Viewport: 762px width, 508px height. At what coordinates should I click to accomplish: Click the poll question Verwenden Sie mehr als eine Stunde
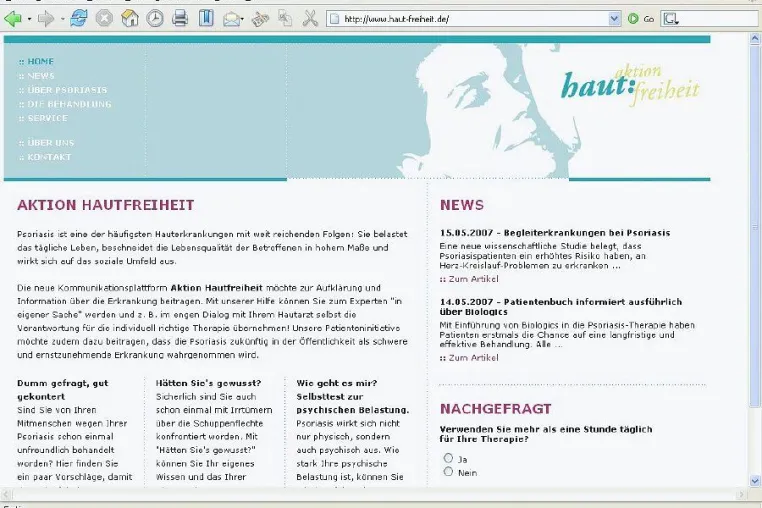546,434
